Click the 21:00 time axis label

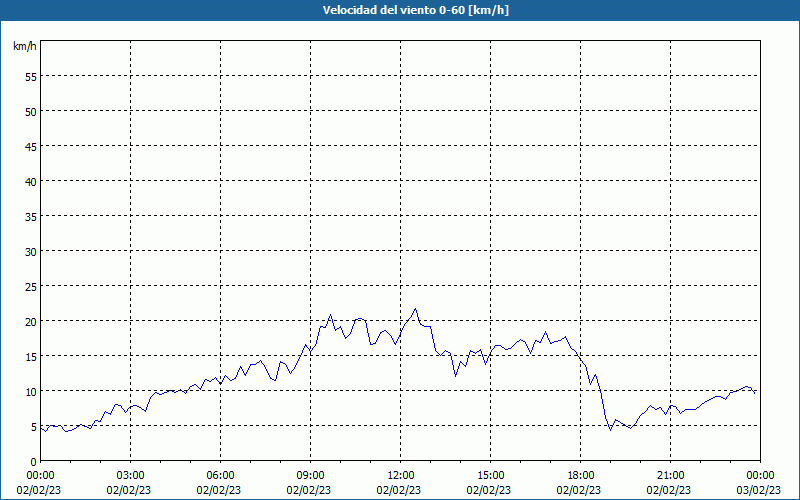(x=670, y=475)
